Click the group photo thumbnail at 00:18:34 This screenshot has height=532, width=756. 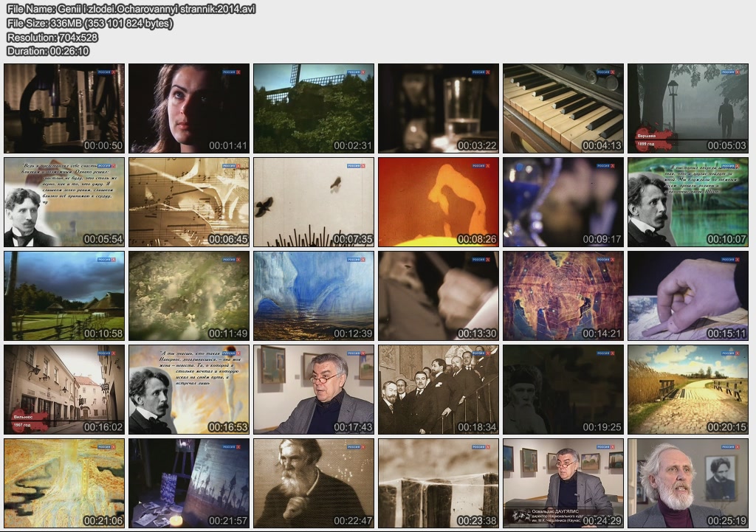[439, 389]
